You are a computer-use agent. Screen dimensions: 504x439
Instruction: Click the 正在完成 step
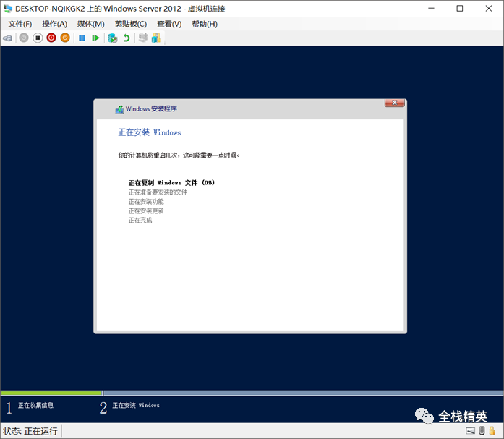[x=140, y=220]
